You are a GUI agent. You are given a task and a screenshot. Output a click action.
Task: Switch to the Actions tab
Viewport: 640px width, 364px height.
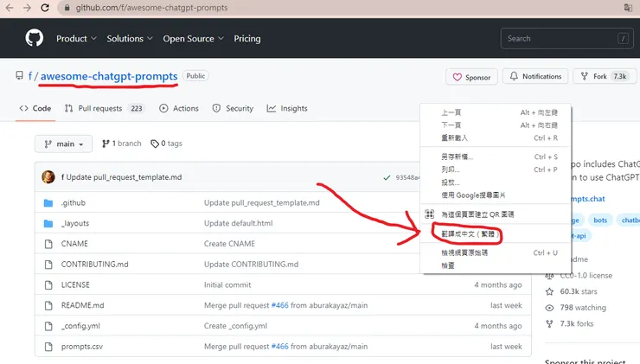tap(179, 108)
